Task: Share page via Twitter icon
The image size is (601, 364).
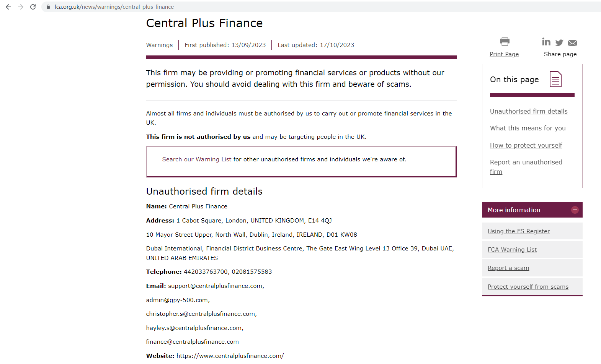Action: 559,42
